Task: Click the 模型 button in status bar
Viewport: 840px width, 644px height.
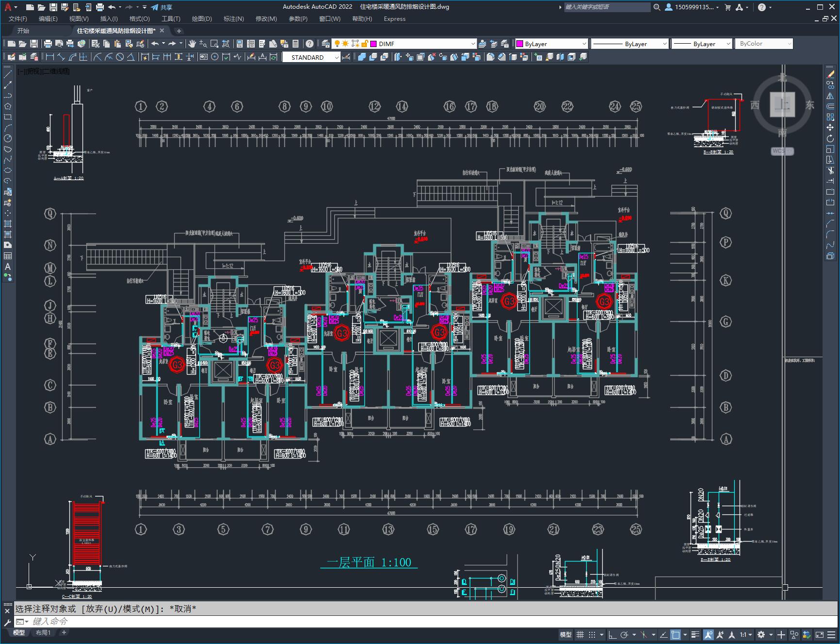Action: tap(566, 634)
